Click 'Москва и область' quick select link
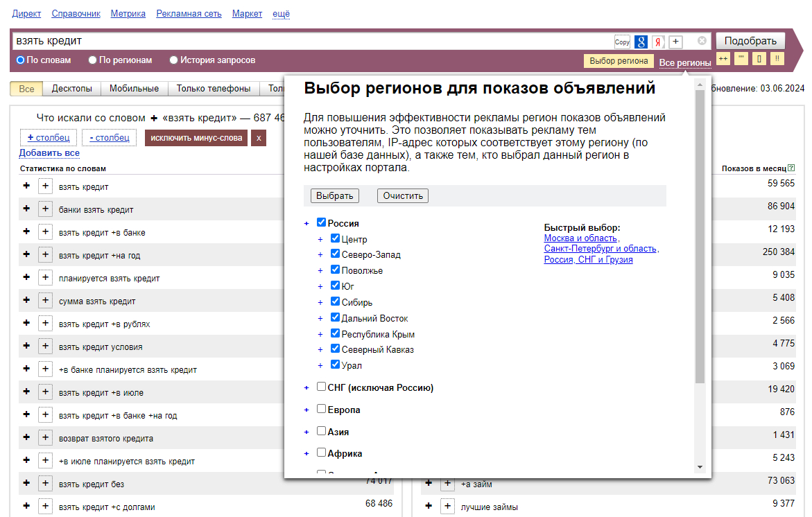This screenshot has width=812, height=517. coord(580,238)
